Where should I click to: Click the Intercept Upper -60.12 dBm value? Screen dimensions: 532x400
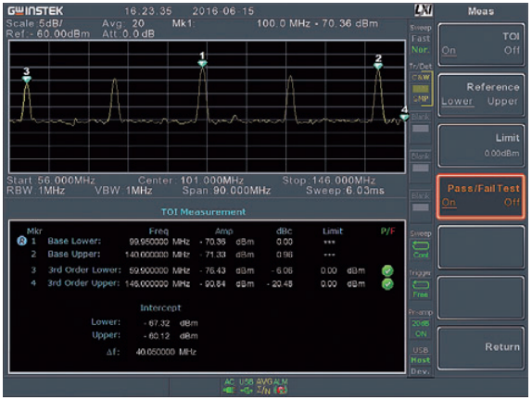click(171, 336)
